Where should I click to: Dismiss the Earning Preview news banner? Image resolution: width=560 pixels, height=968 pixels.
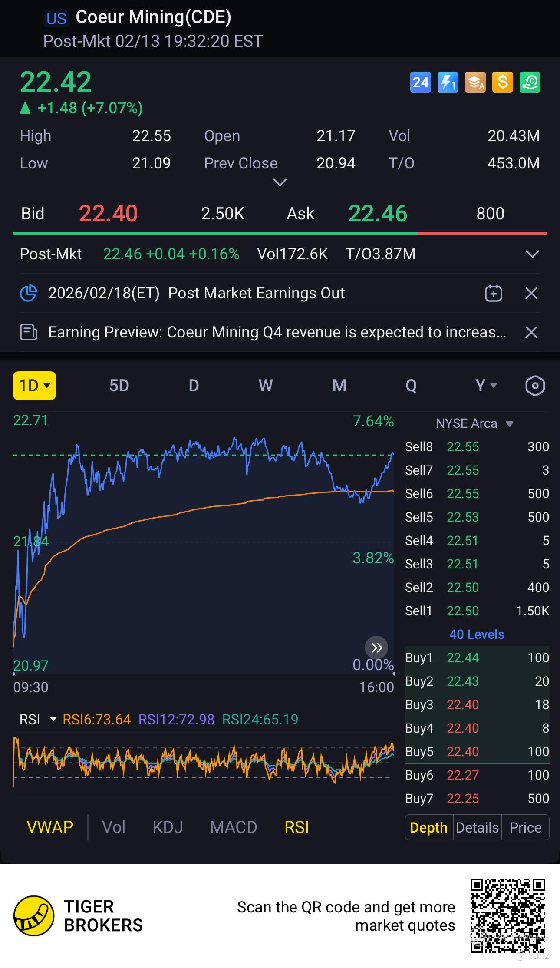(x=531, y=332)
